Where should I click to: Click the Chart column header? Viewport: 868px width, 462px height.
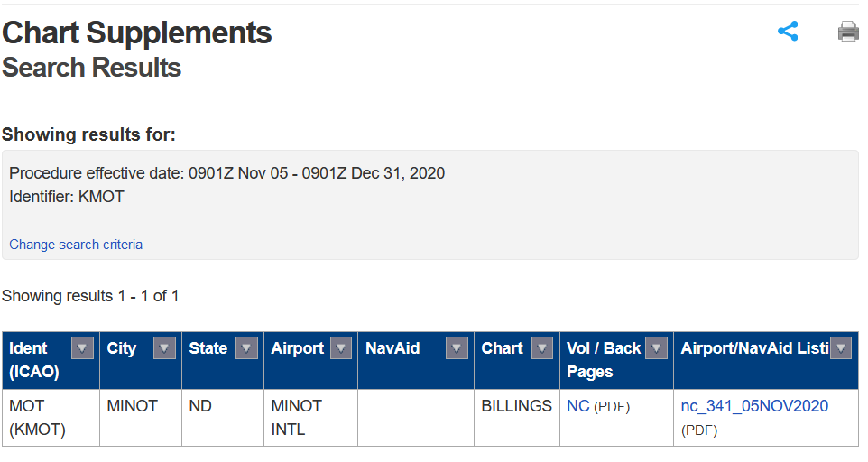[x=503, y=348]
